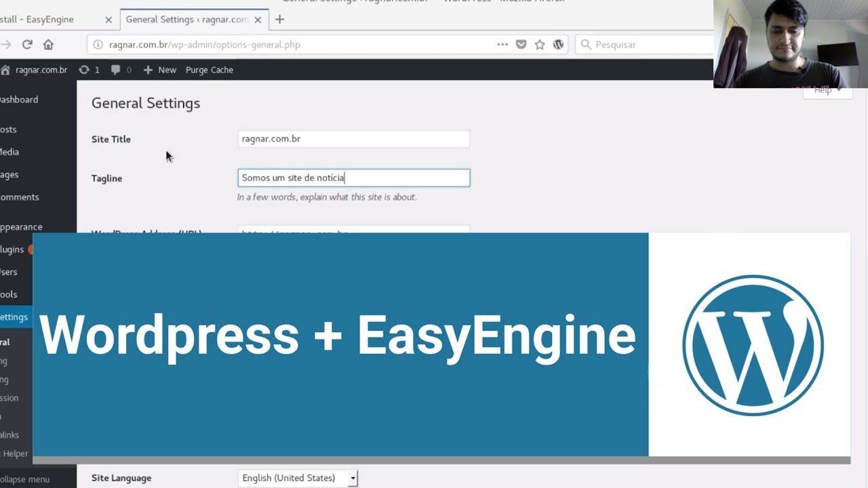Image resolution: width=868 pixels, height=488 pixels.
Task: Click the Collapse menu button
Action: tap(25, 479)
